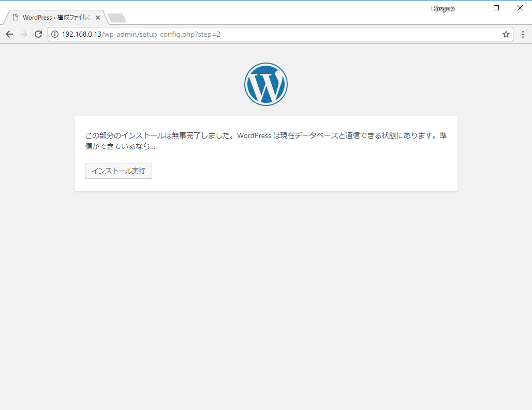Click the インストール実行 button
The height and width of the screenshot is (410, 532).
[x=119, y=171]
